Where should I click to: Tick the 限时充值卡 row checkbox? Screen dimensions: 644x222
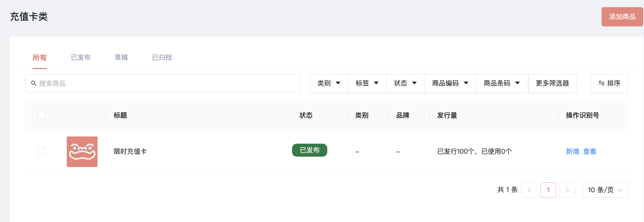coord(42,151)
